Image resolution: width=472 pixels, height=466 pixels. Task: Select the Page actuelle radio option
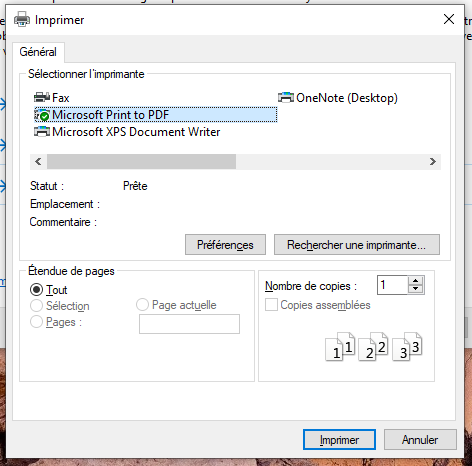click(142, 305)
